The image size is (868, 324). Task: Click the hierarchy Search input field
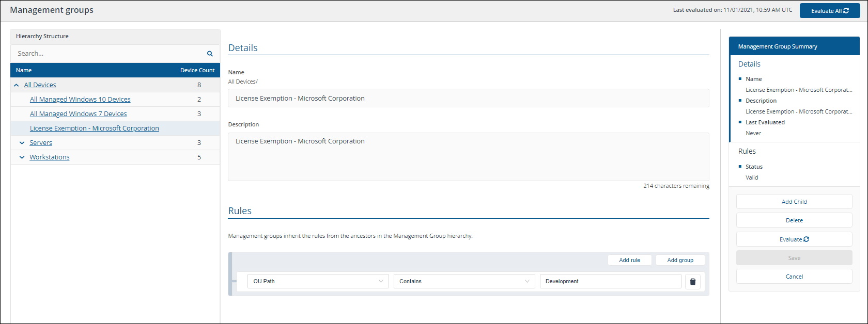[x=109, y=54]
